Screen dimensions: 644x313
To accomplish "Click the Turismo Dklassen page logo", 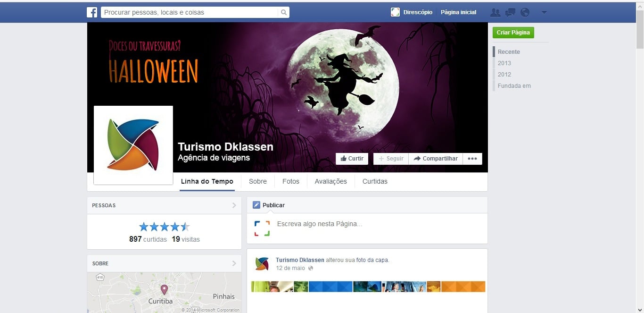I will pos(133,145).
